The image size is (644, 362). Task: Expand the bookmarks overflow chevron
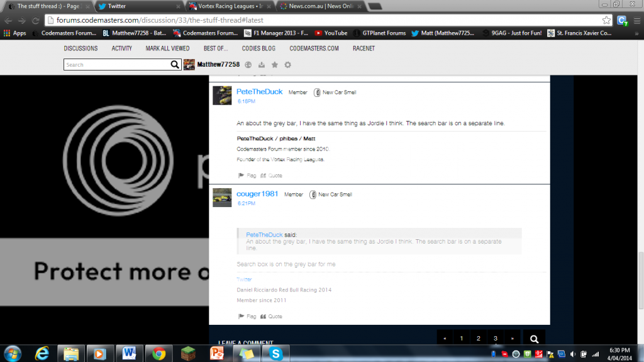pyautogui.click(x=636, y=33)
